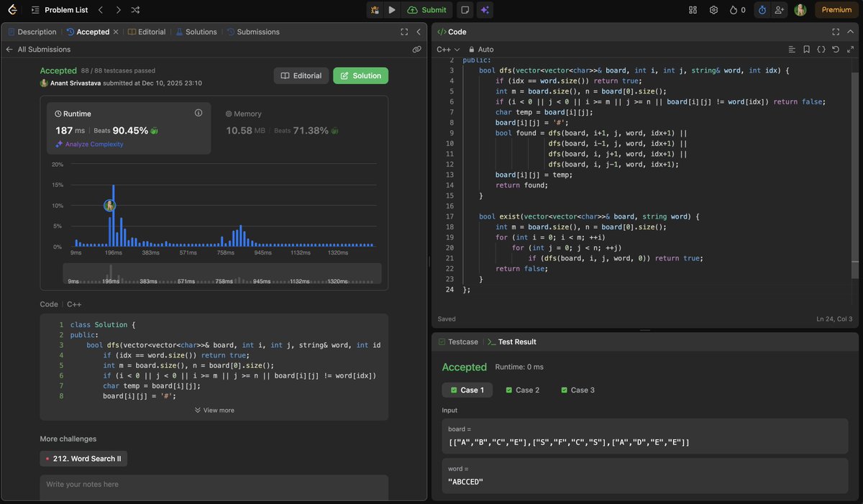The height and width of the screenshot is (504, 863).
Task: Open the layout grid icon
Action: (693, 10)
